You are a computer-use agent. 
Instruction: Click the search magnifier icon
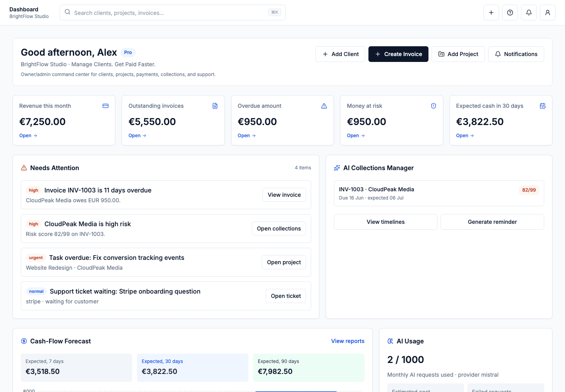point(67,12)
